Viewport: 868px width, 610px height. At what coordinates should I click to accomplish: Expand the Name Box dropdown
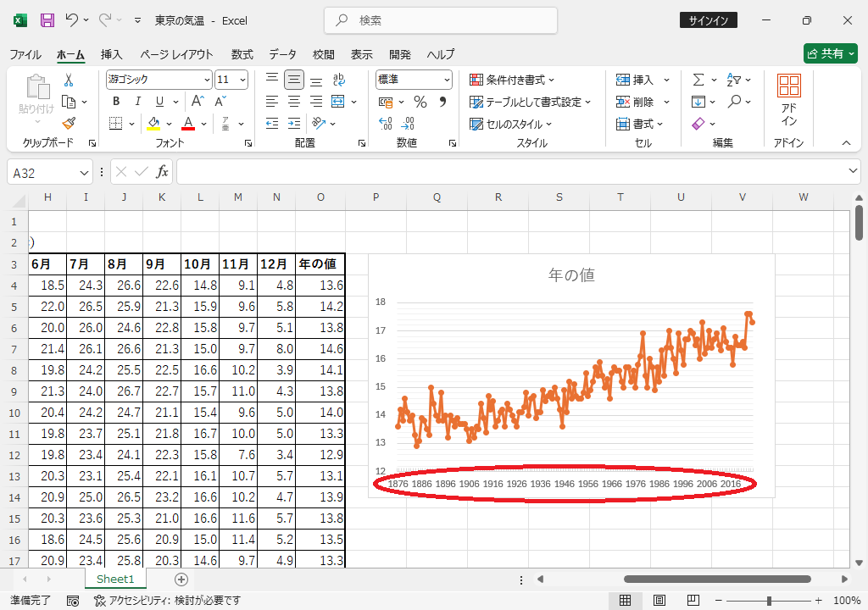(x=84, y=173)
